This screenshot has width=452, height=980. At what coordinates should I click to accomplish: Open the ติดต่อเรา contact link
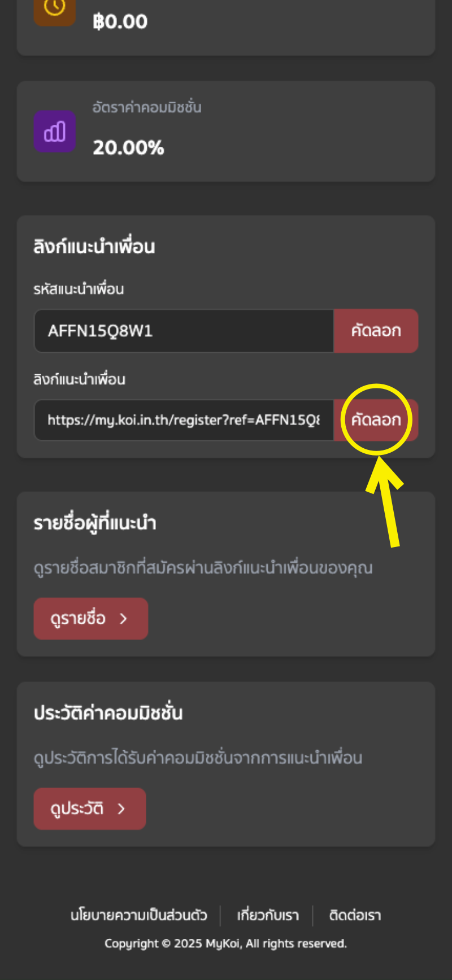pos(355,915)
